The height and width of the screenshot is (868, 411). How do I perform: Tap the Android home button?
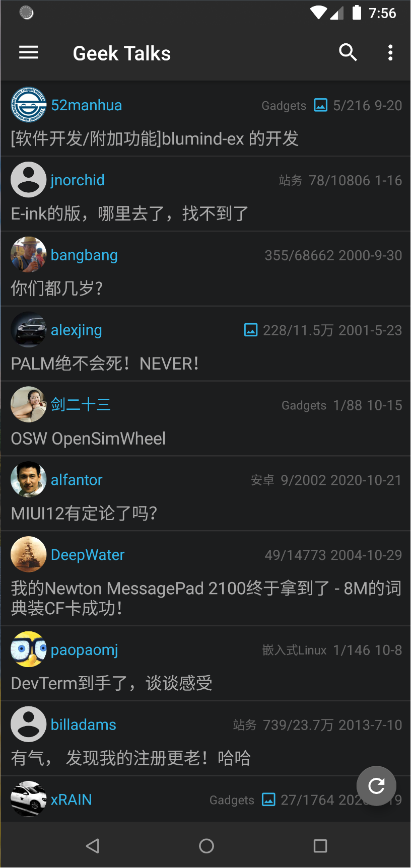pos(207,846)
